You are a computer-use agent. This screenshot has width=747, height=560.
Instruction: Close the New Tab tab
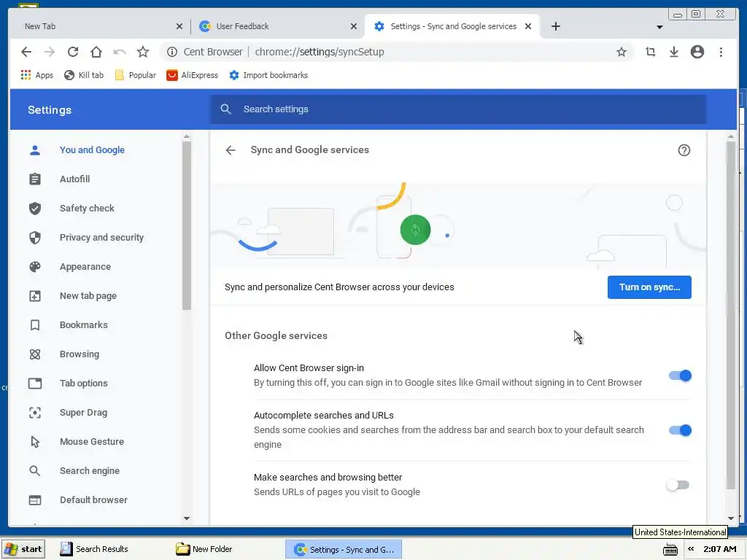click(179, 27)
